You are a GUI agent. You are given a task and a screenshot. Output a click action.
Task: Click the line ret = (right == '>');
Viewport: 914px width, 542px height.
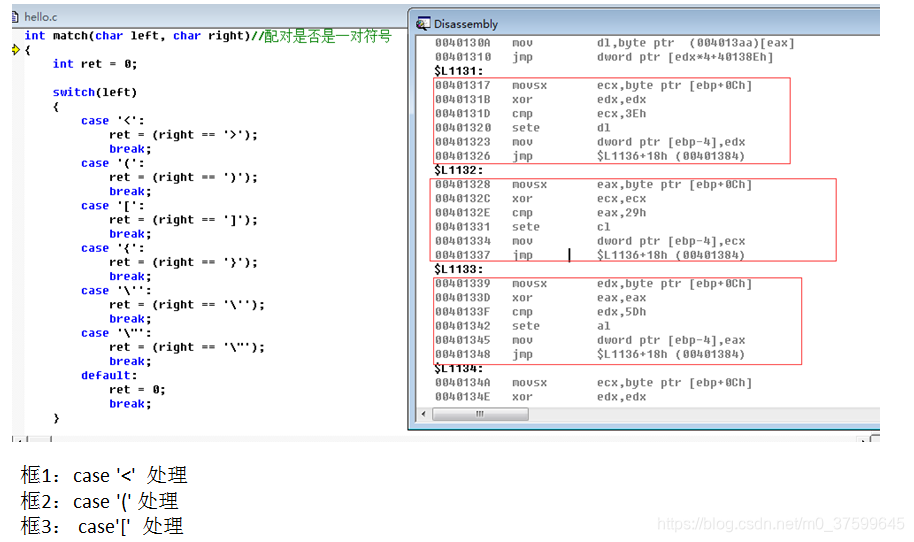[183, 135]
